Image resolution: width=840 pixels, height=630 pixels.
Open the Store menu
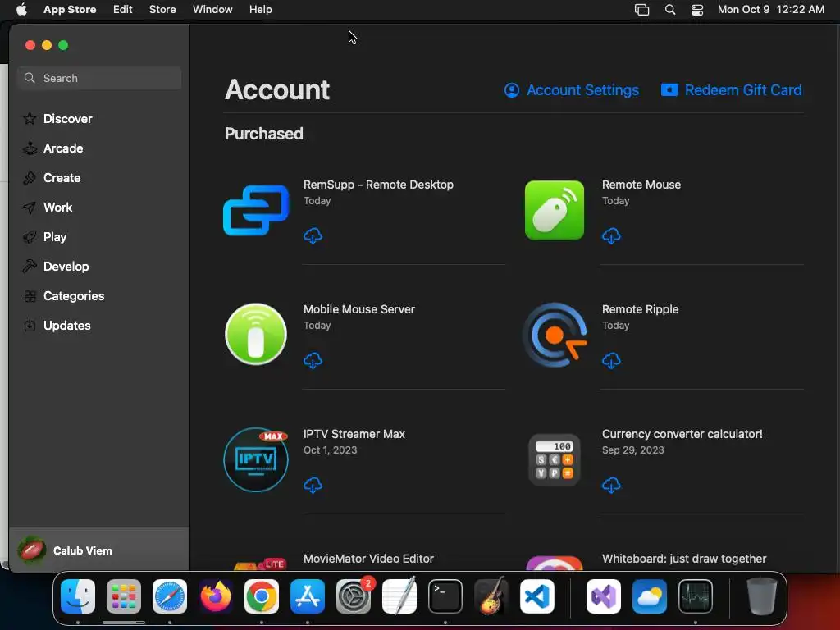162,10
